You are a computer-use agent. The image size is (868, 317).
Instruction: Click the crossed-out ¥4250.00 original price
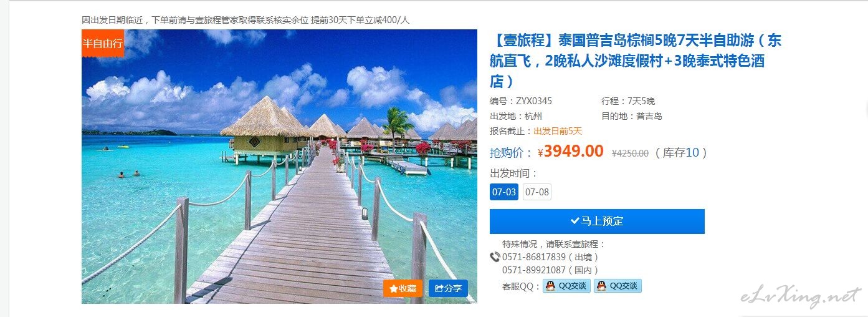tap(630, 153)
